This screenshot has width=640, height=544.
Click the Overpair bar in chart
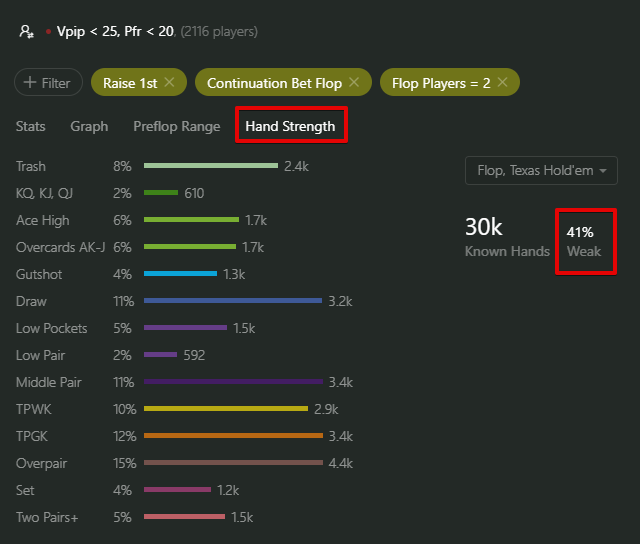[233, 463]
